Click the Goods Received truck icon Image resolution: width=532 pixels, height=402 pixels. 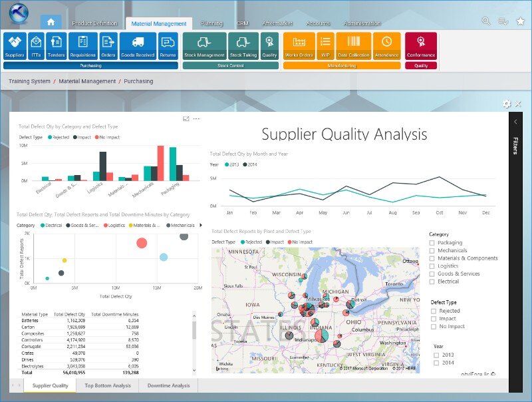click(138, 46)
